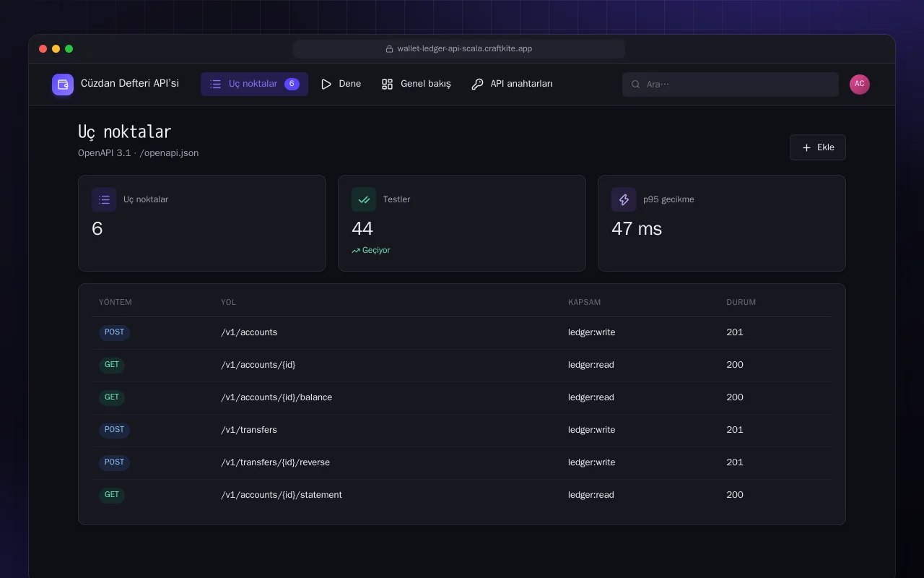Click the search magnifier icon
The width and height of the screenshot is (924, 578).
[636, 85]
